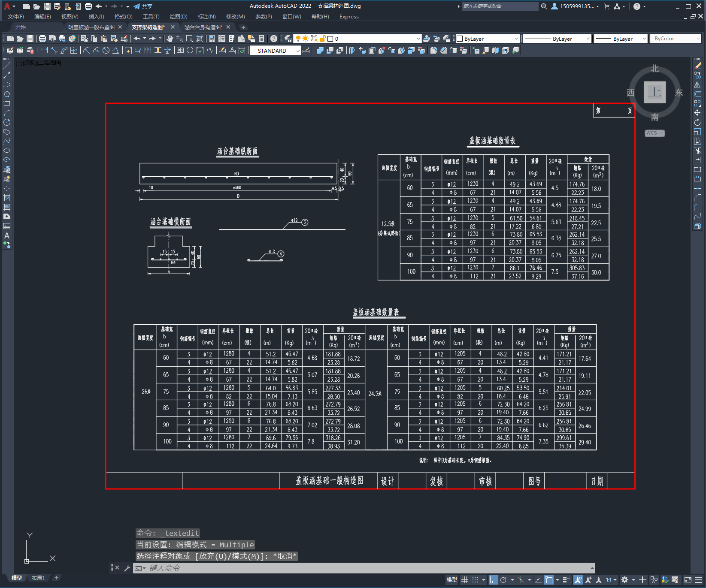This screenshot has height=588, width=706.
Task: Select the Circle tool in draw toolbar
Action: 7,122
